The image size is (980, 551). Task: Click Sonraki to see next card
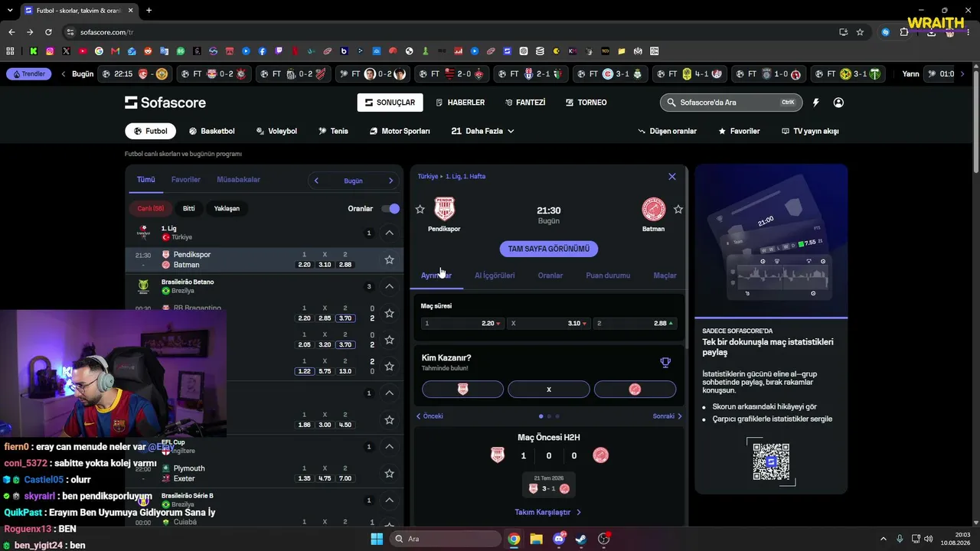[x=667, y=416]
